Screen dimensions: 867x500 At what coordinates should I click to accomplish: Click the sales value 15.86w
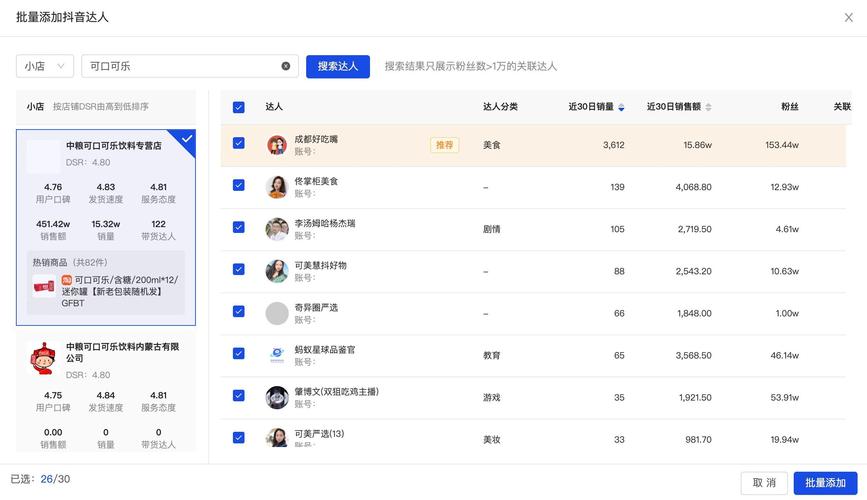click(697, 145)
